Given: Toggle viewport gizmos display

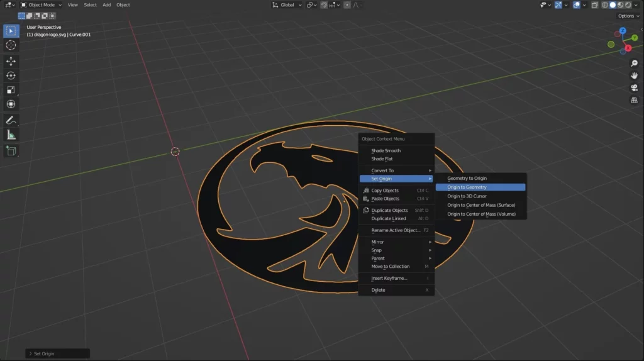Looking at the screenshot, I should (x=558, y=5).
